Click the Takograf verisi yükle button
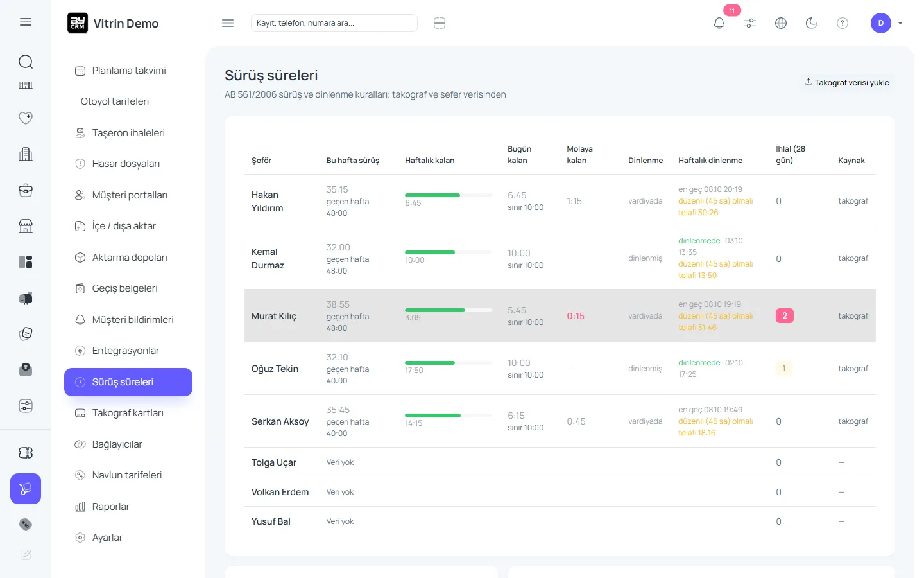 coord(847,82)
